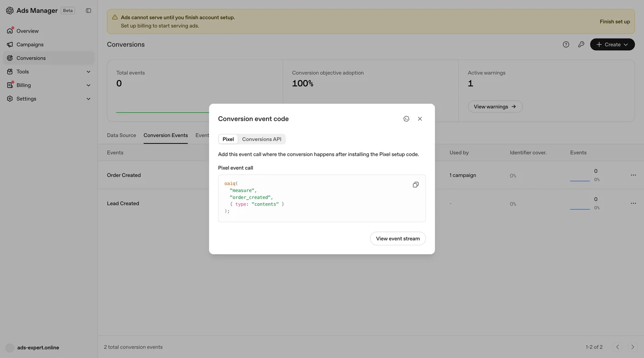Viewport: 644px width, 358px height.
Task: Open the Data Source tab
Action: tap(121, 136)
